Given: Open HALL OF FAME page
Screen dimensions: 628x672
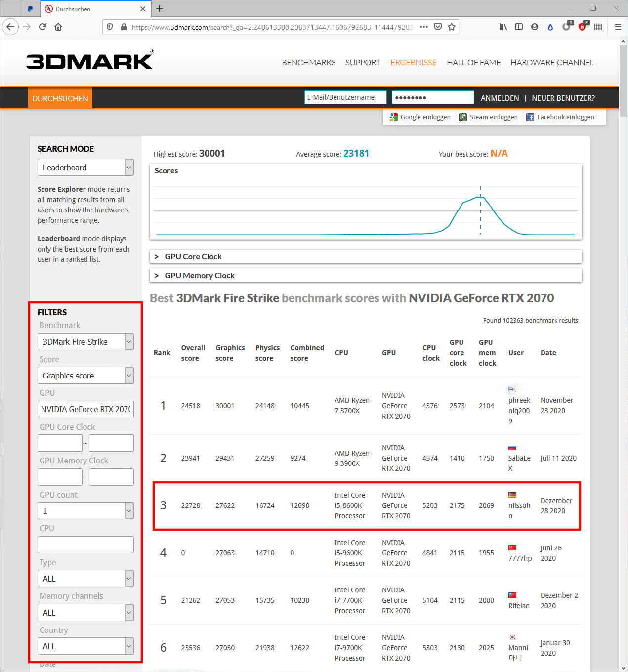Looking at the screenshot, I should (x=474, y=63).
